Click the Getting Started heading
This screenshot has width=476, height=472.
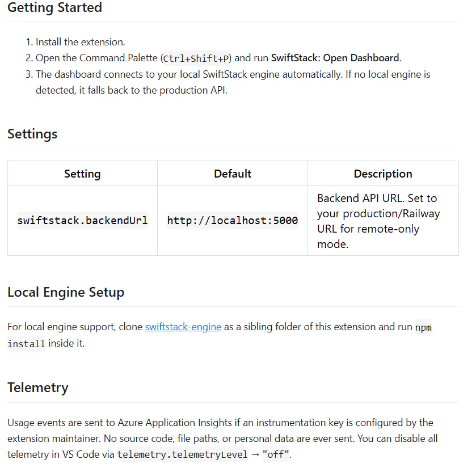54,7
